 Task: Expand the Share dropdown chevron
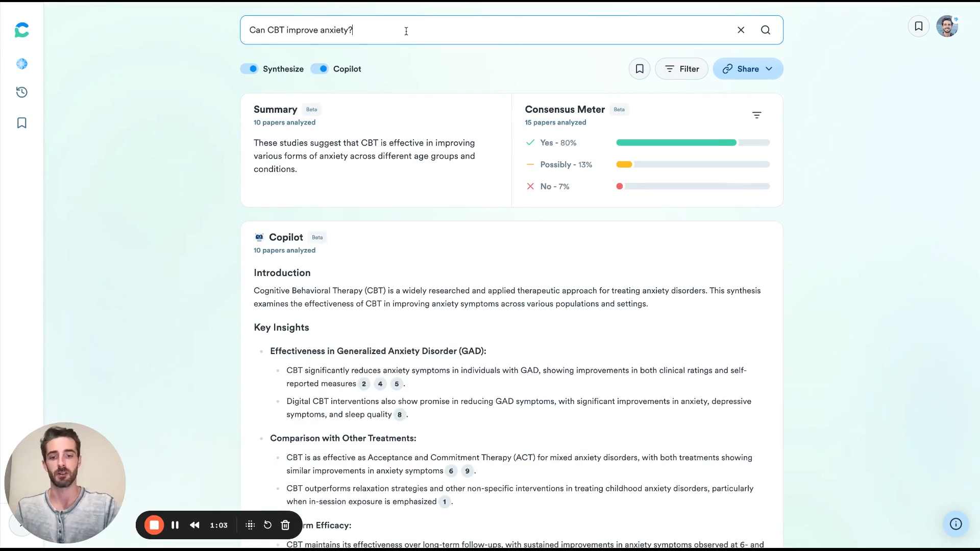[769, 68]
